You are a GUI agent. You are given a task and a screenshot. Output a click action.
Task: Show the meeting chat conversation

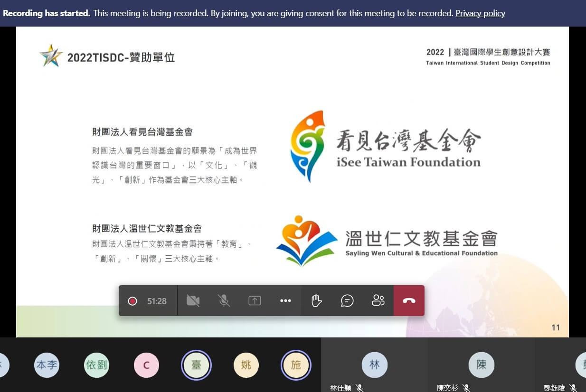(x=347, y=301)
